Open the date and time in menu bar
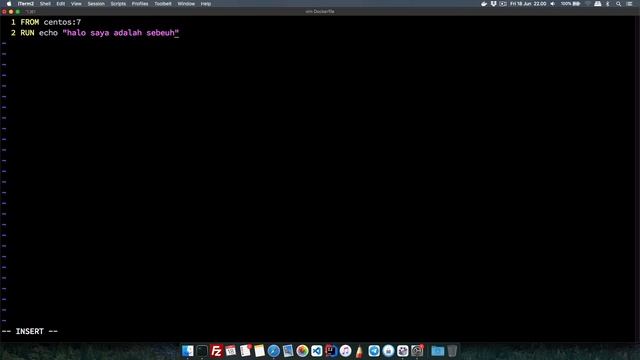 coord(528,4)
